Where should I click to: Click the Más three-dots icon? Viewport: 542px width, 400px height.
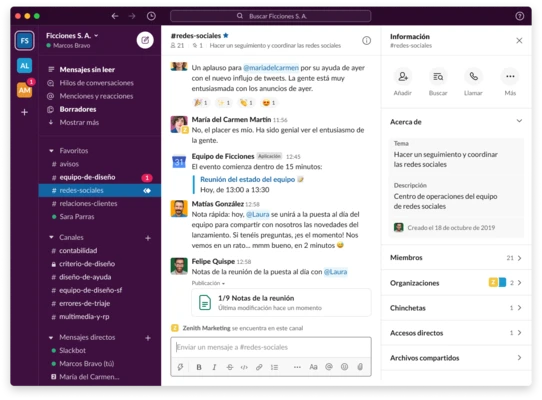click(510, 76)
